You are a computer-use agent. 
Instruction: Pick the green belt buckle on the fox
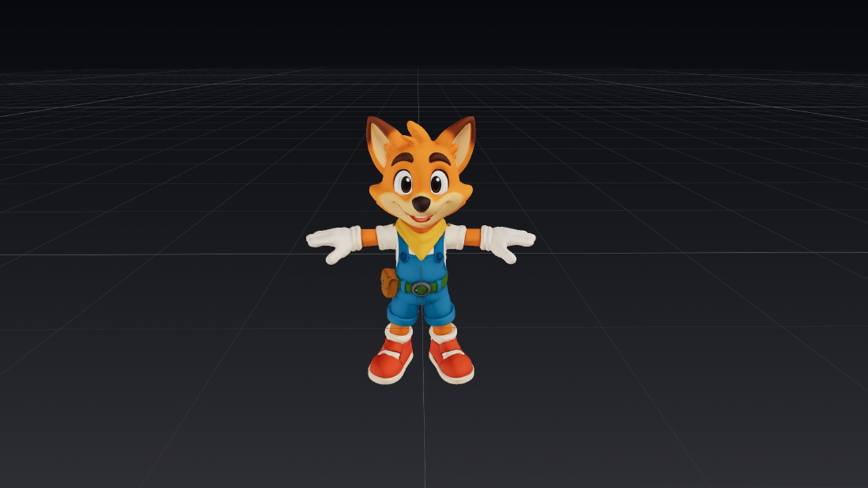421,288
